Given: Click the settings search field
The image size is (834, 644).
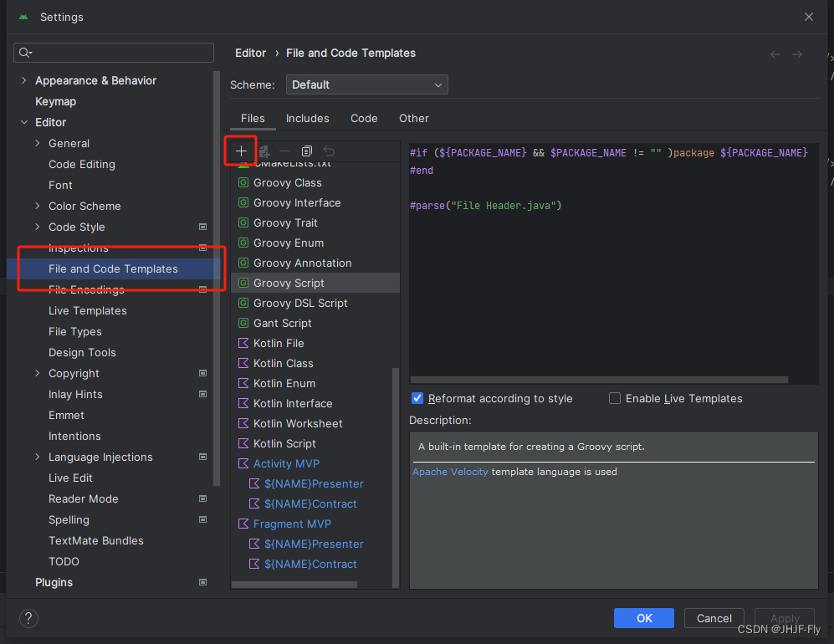Looking at the screenshot, I should (114, 53).
